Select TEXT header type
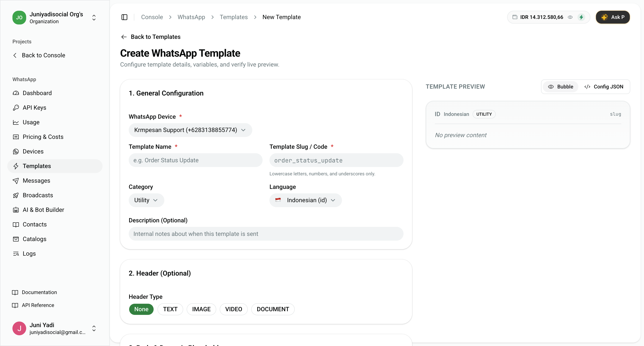This screenshot has height=346, width=644. (170, 309)
